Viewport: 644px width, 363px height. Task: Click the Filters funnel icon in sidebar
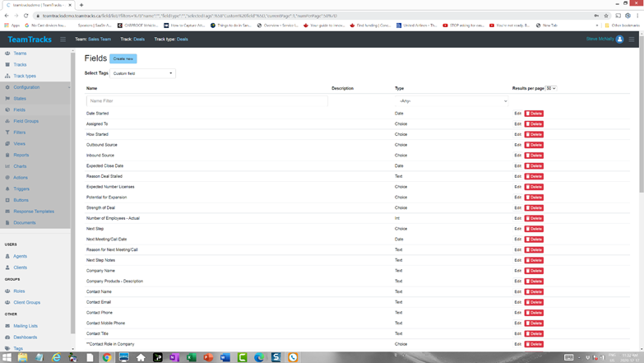[x=7, y=132]
